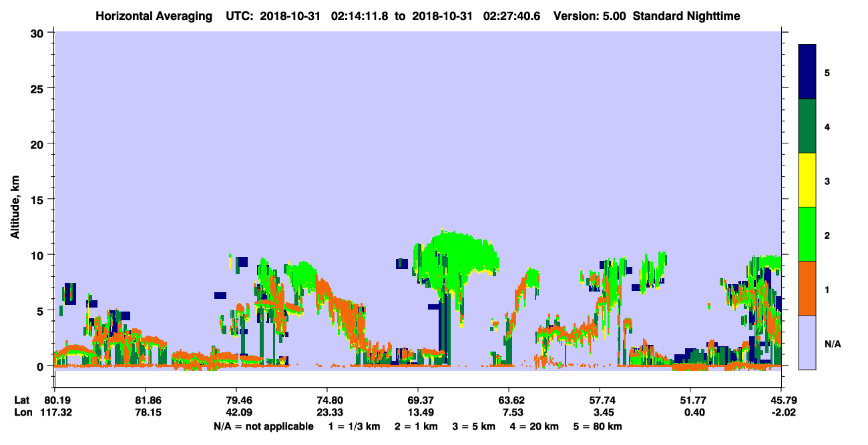Click the dark blue colorbar segment labeled 5
Screen dimensions: 868x445
pos(807,72)
